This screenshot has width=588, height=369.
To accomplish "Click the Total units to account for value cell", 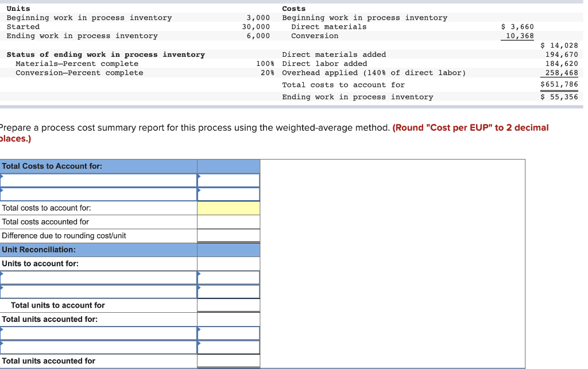I will click(x=229, y=305).
